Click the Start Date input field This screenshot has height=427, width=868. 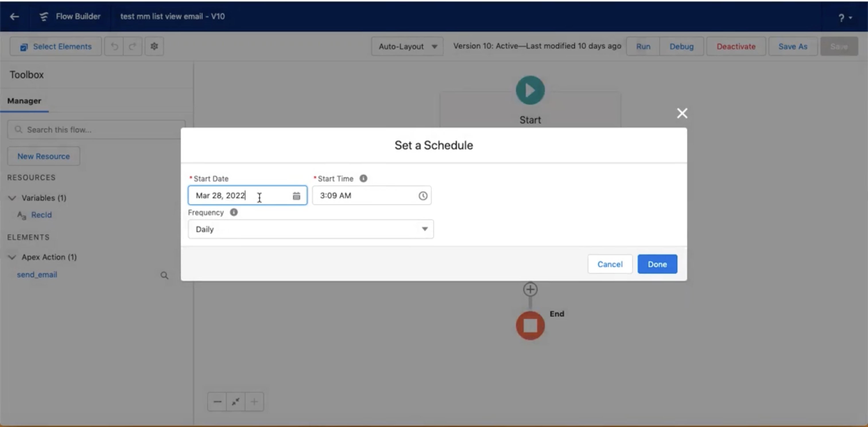247,195
